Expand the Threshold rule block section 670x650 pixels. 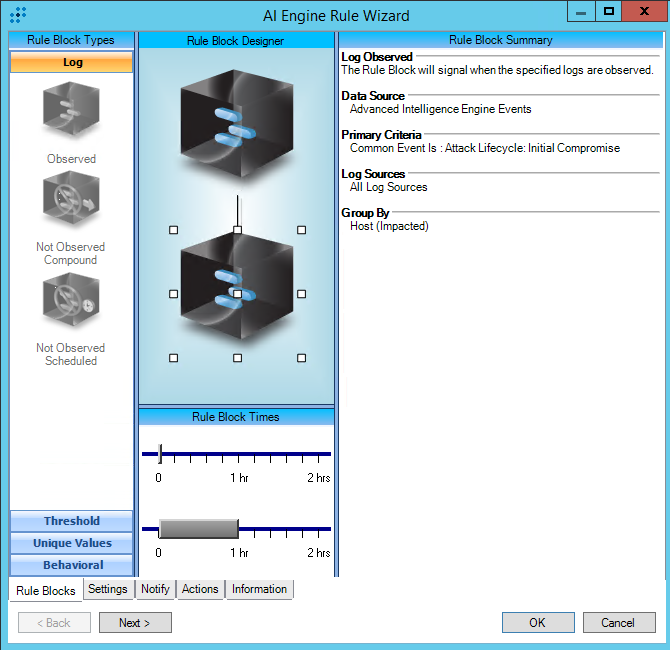tap(72, 521)
